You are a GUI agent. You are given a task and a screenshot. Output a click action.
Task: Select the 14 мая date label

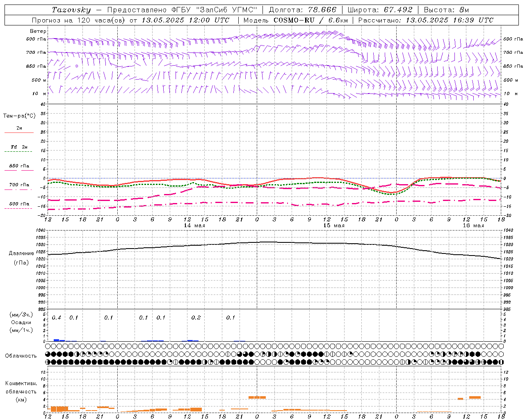(x=194, y=226)
